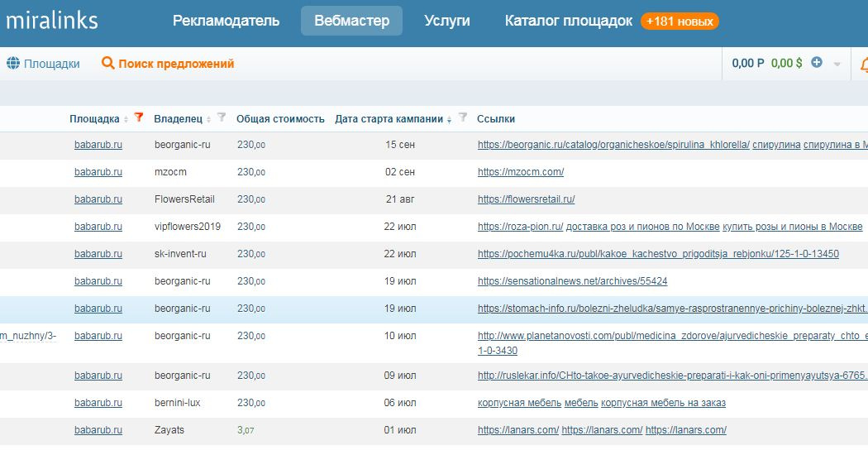Click доставка роз и пионов по Москве link
868x450 pixels.
click(642, 226)
